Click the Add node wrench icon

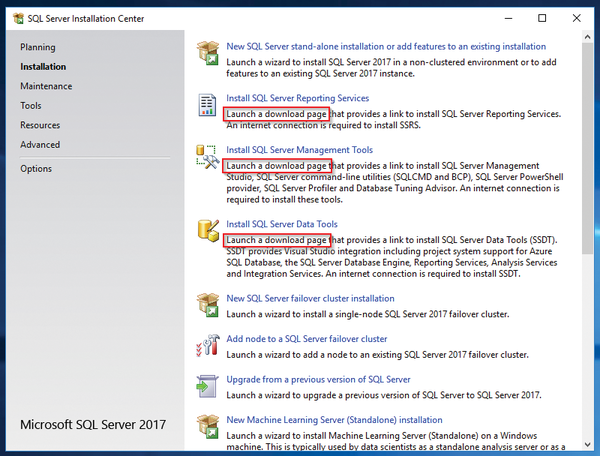[x=208, y=345]
